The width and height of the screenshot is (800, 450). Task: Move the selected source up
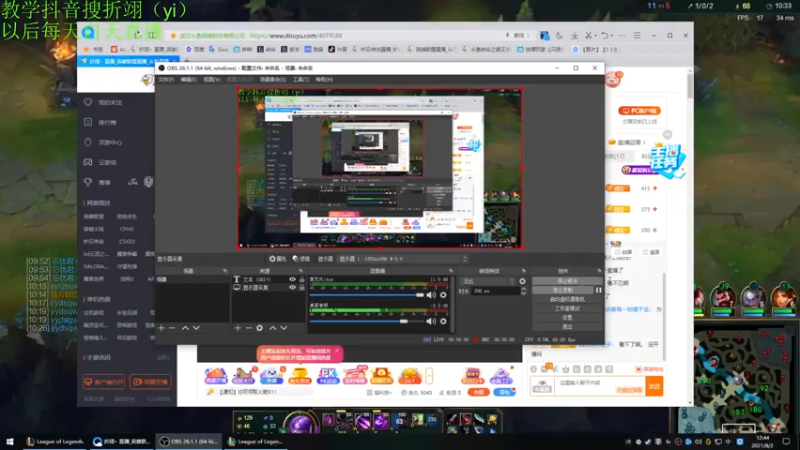coord(272,328)
